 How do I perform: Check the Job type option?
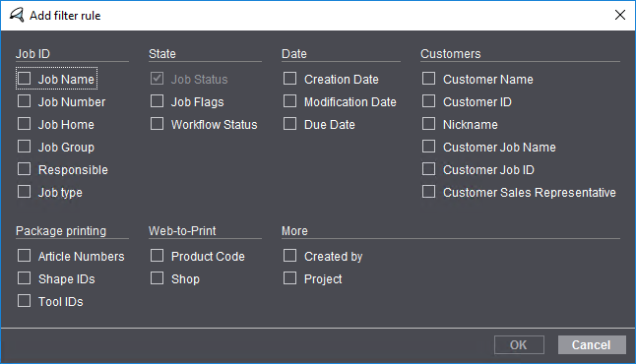(x=24, y=191)
